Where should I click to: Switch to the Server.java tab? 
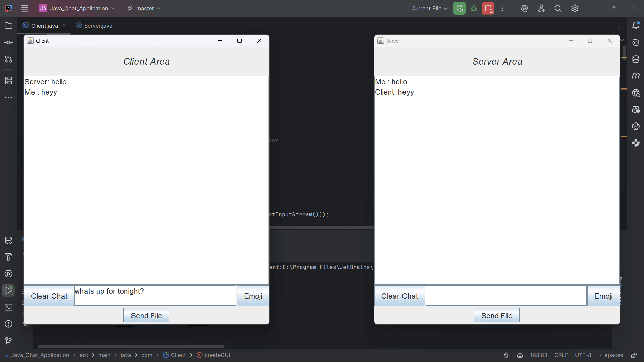pos(98,25)
